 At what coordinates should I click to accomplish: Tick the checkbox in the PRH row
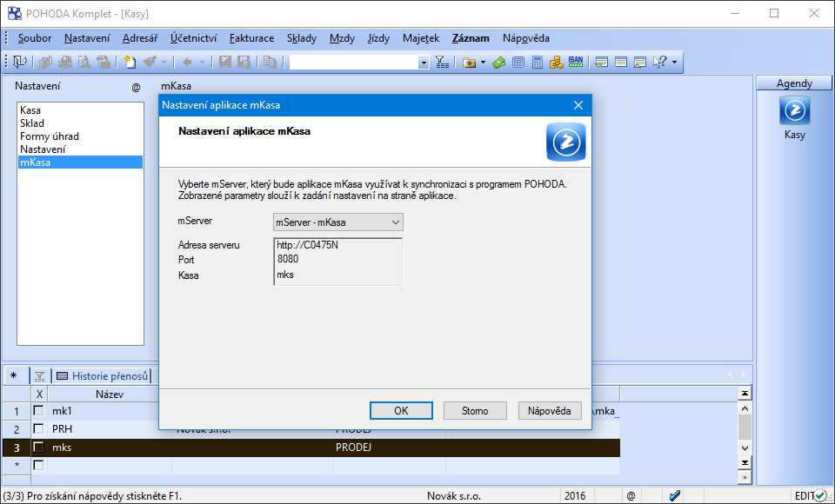point(38,429)
